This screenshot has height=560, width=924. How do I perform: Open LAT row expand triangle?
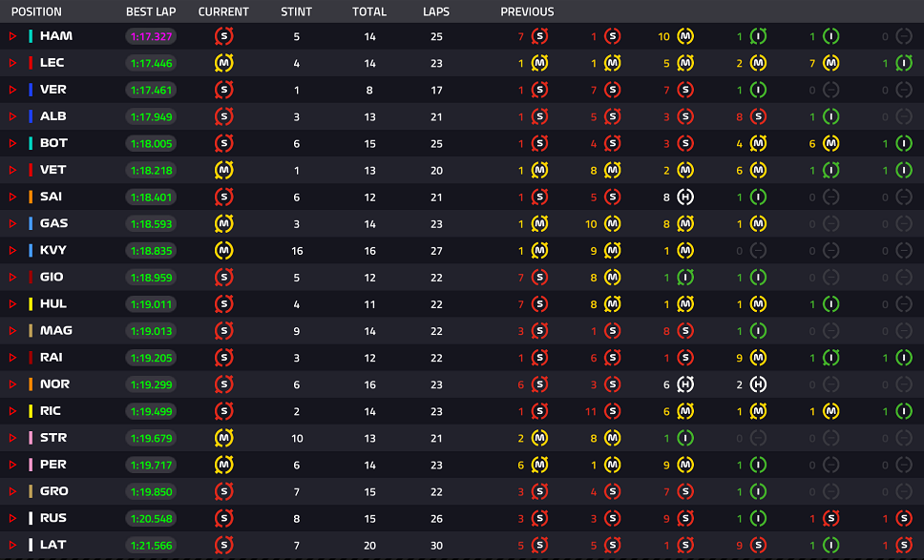coord(12,546)
